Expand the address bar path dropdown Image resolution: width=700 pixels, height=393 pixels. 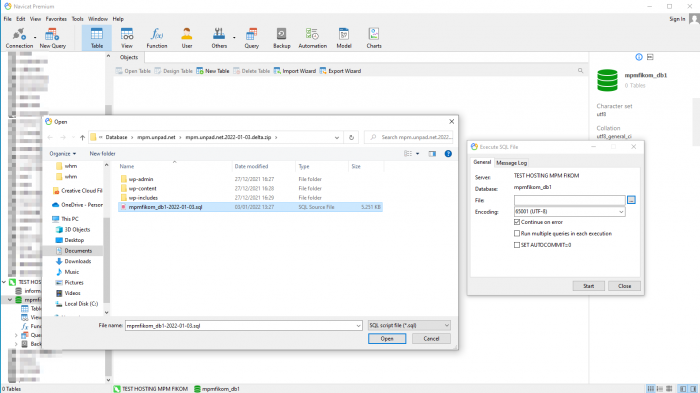coord(337,138)
